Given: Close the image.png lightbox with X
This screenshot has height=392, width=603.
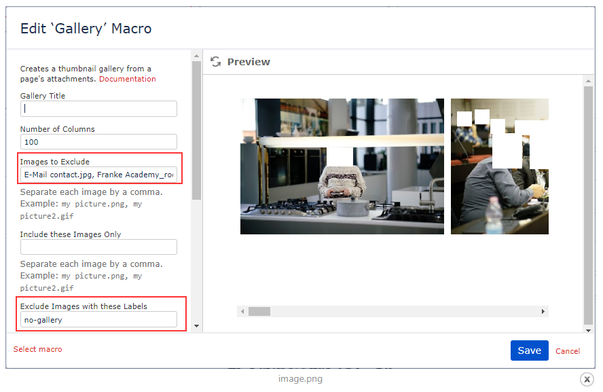Looking at the screenshot, I should click(x=587, y=379).
